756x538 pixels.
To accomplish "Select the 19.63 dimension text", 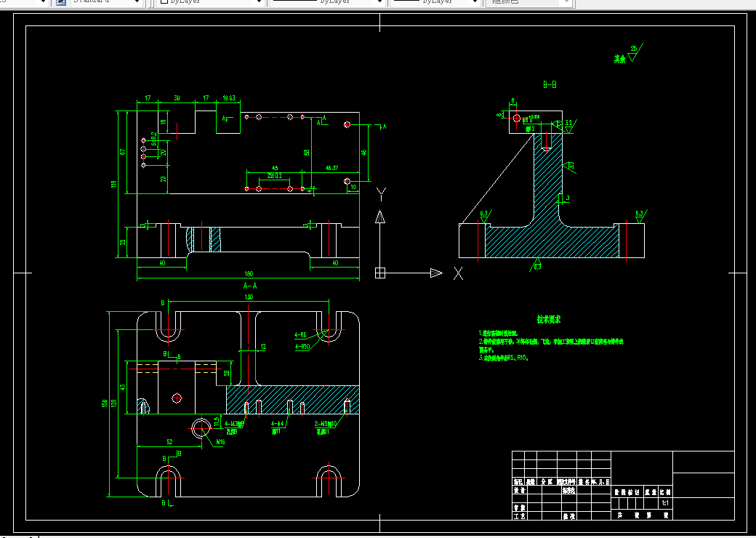I will (228, 98).
